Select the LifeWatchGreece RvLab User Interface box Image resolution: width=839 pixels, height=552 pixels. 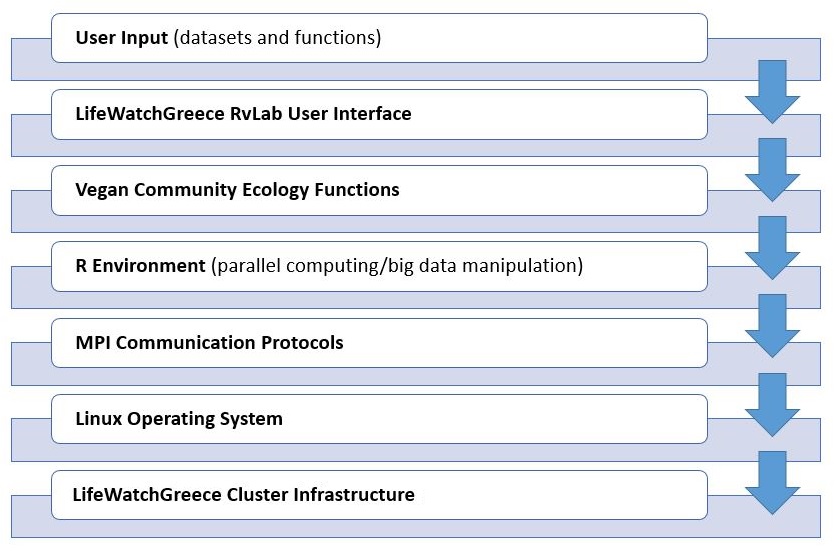[x=379, y=114]
